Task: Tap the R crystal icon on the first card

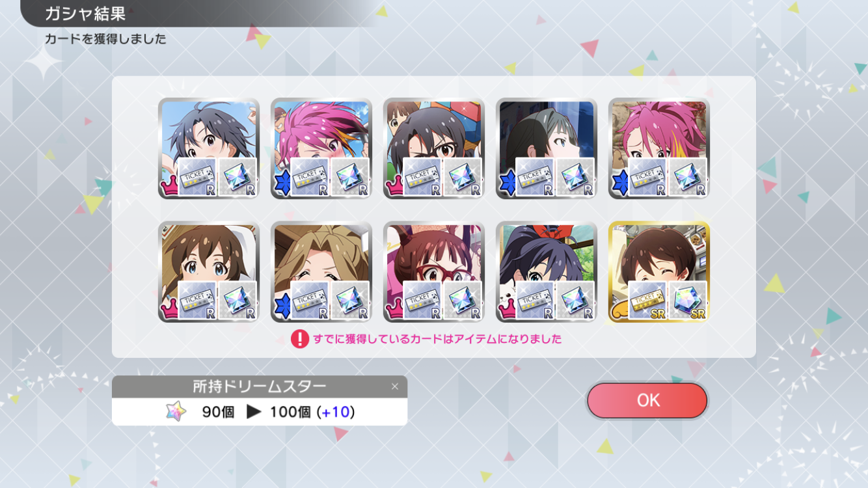Action: pos(237,176)
